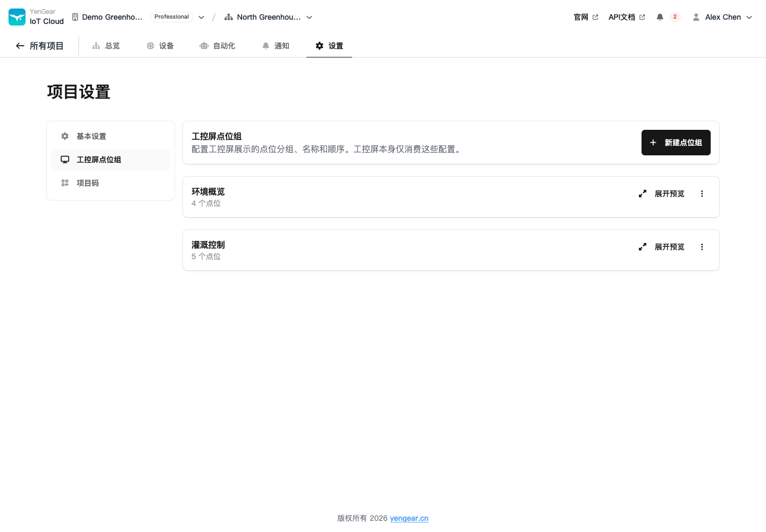Expand preview for 灌溉控制 group
The image size is (766, 532).
click(662, 247)
